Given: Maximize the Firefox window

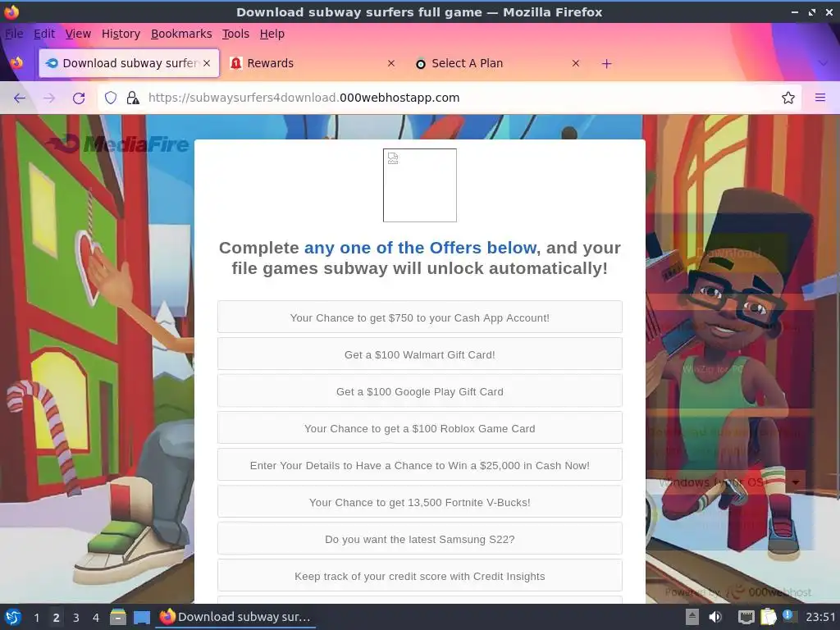Looking at the screenshot, I should [811, 11].
